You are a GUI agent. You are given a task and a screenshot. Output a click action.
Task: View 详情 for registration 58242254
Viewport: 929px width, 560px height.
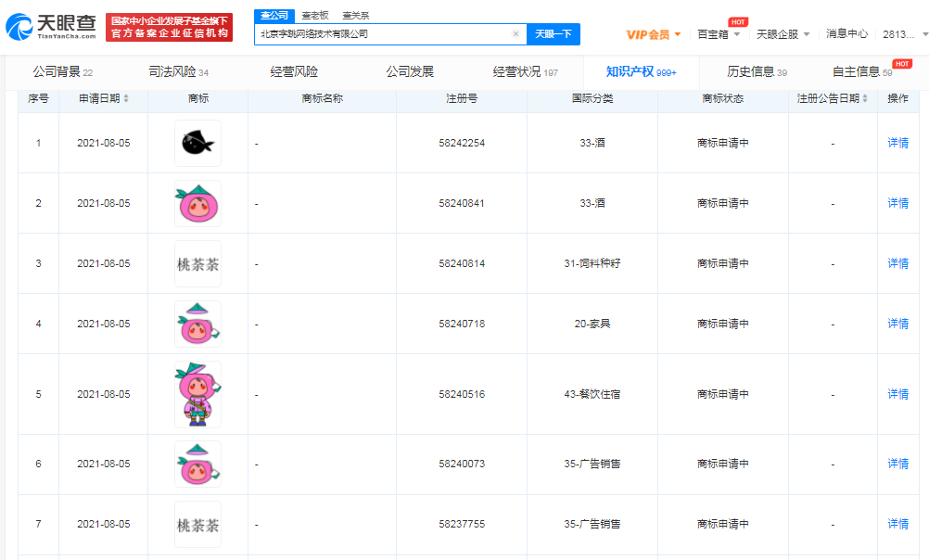click(x=897, y=143)
